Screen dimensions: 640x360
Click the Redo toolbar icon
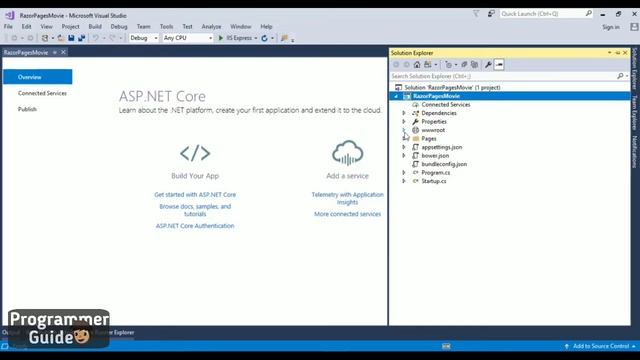[112, 38]
